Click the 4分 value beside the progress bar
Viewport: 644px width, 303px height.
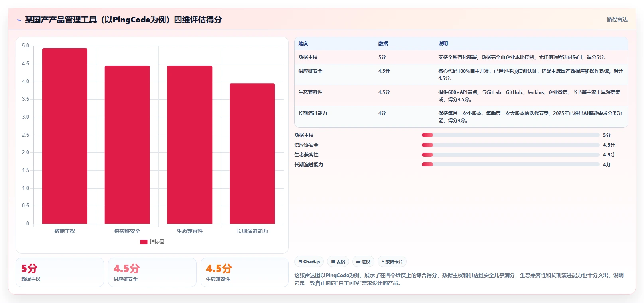(607, 165)
